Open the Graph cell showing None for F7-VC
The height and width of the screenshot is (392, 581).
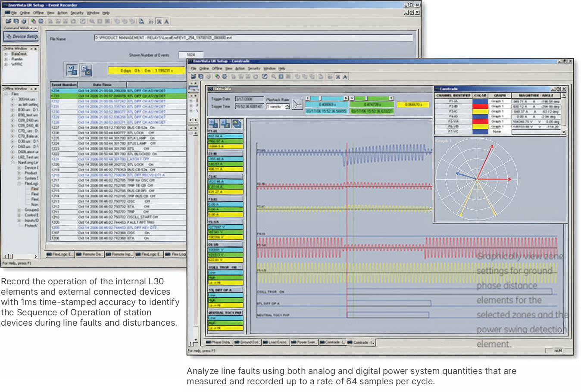(500, 132)
